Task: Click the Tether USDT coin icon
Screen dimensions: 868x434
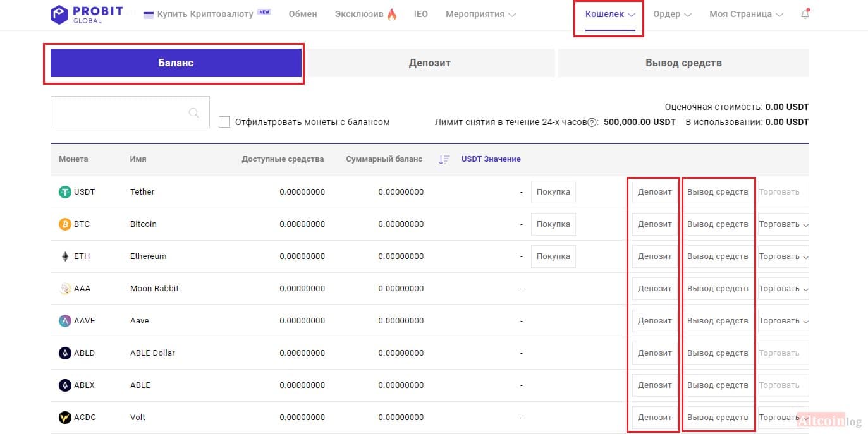Action: 64,192
